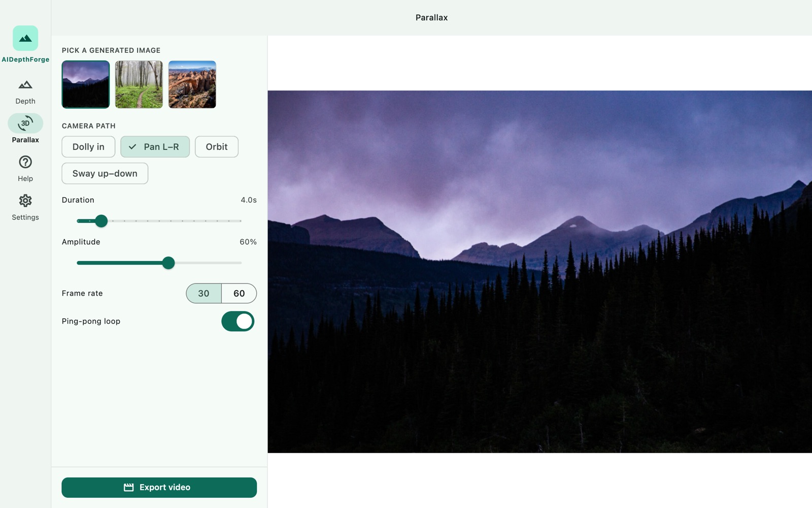Click the Amplitude slider handle
The image size is (812, 508).
tap(168, 263)
